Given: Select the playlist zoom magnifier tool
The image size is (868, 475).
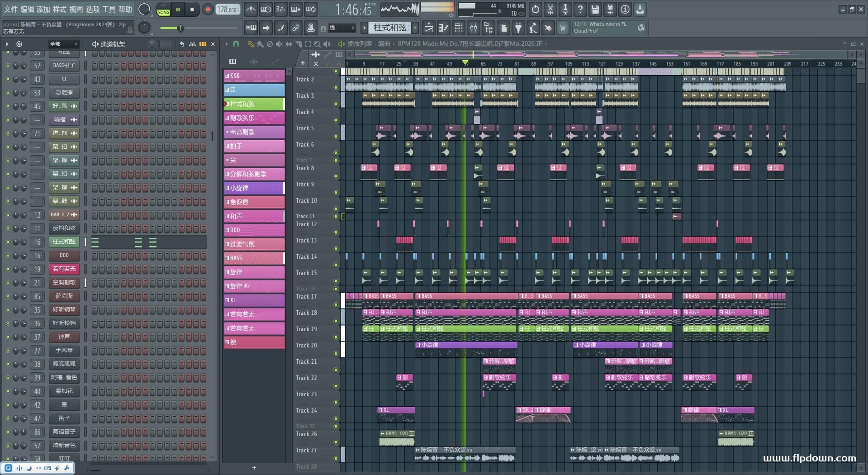Looking at the screenshot, I should [317, 44].
